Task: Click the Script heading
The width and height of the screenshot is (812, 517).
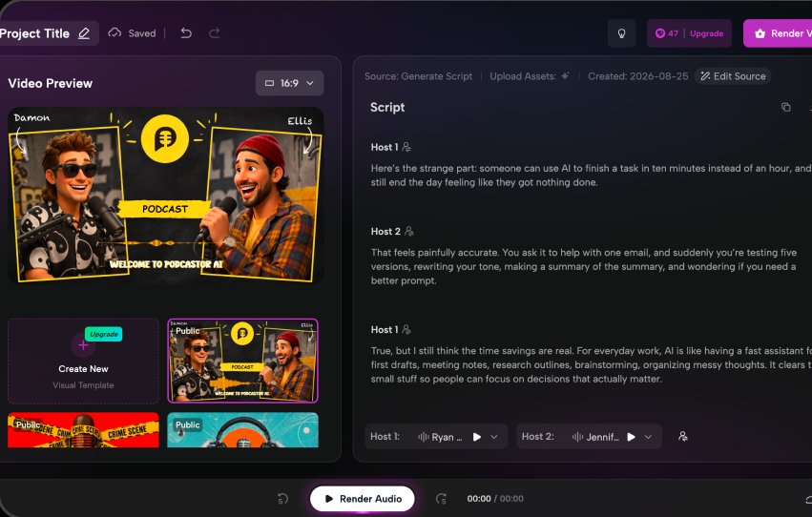Action: coord(387,107)
